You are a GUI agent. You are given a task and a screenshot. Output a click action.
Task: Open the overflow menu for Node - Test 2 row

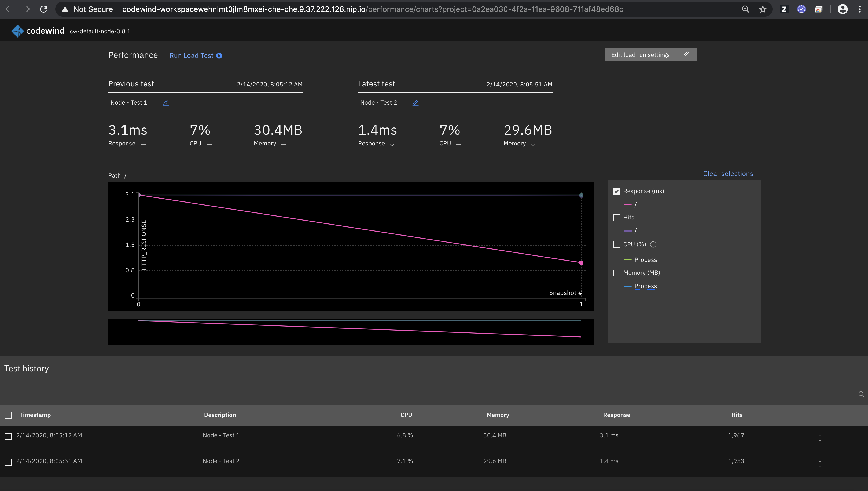tap(820, 463)
